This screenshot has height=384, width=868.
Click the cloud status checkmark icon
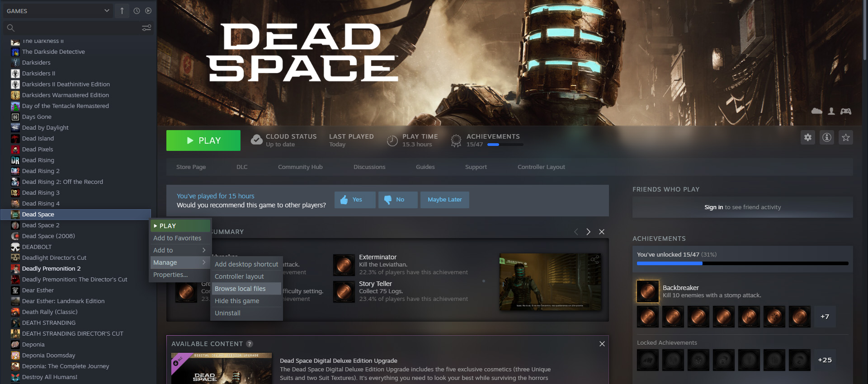click(256, 140)
